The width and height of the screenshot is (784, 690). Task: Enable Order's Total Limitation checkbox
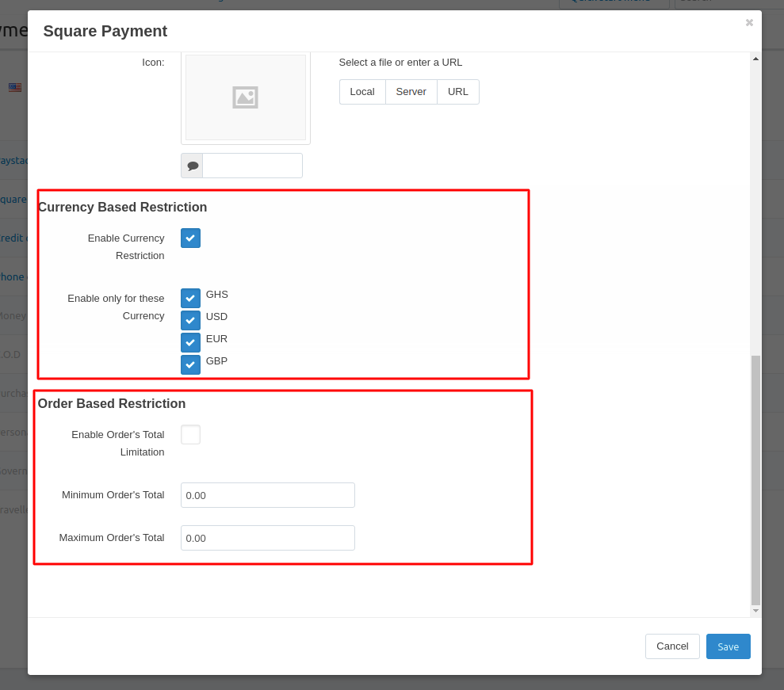pos(190,435)
